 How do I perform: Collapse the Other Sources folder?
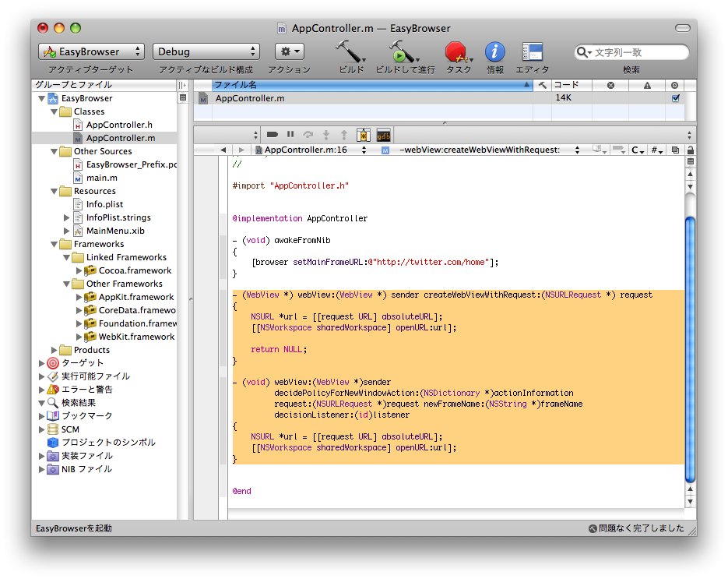55,151
